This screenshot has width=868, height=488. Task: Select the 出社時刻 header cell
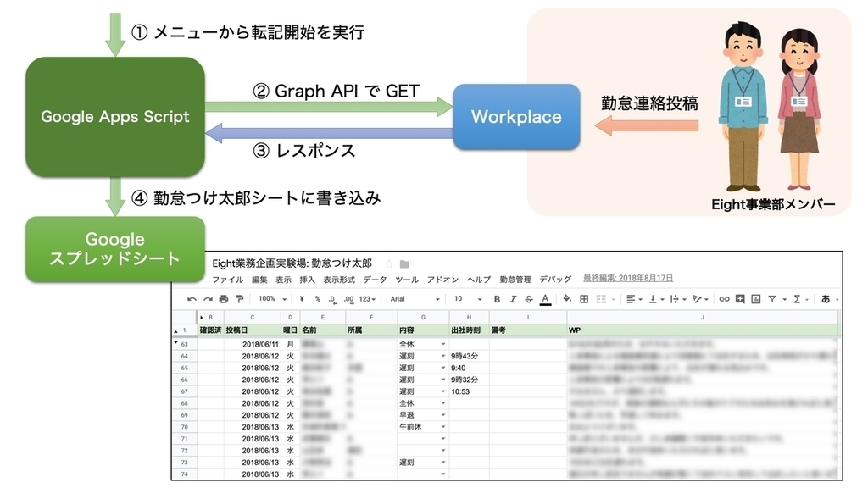click(469, 330)
